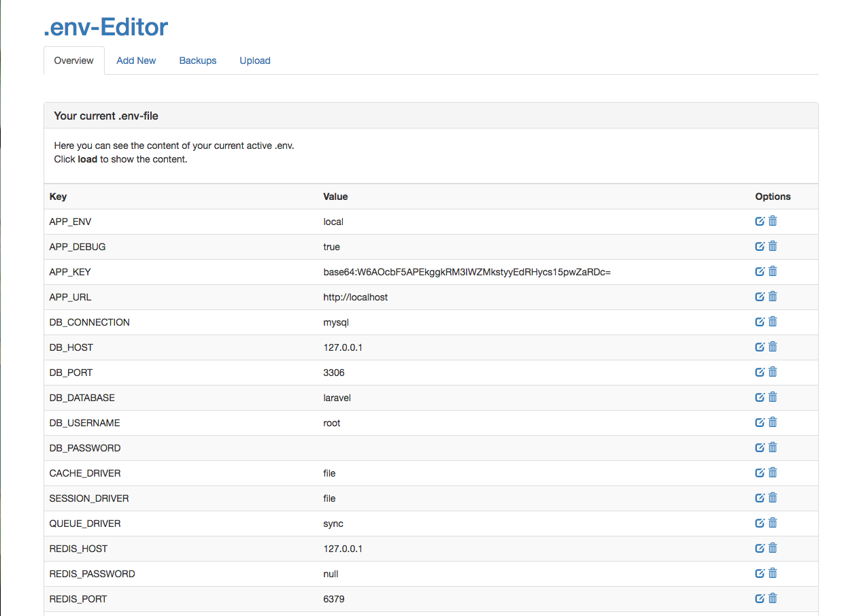The image size is (859, 616).
Task: Click the edit icon for APP_ENV
Action: 760,221
